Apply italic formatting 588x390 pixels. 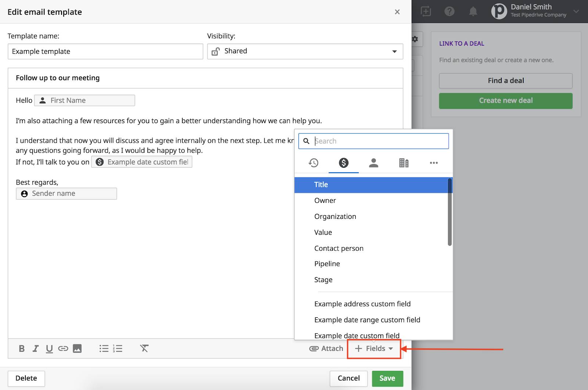point(35,348)
